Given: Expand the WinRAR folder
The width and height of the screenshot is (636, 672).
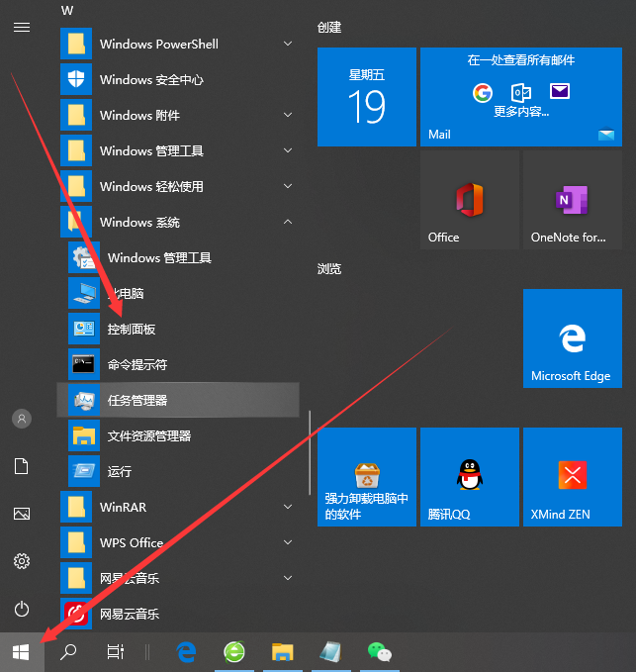Looking at the screenshot, I should click(x=288, y=507).
